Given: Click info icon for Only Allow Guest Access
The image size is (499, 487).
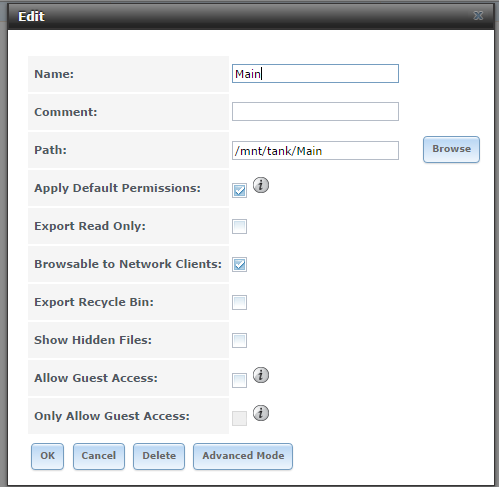Looking at the screenshot, I should pyautogui.click(x=261, y=413).
